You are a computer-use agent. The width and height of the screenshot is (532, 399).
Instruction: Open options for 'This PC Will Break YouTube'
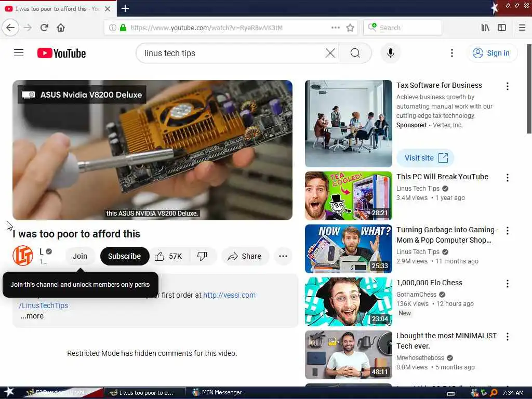tap(507, 178)
